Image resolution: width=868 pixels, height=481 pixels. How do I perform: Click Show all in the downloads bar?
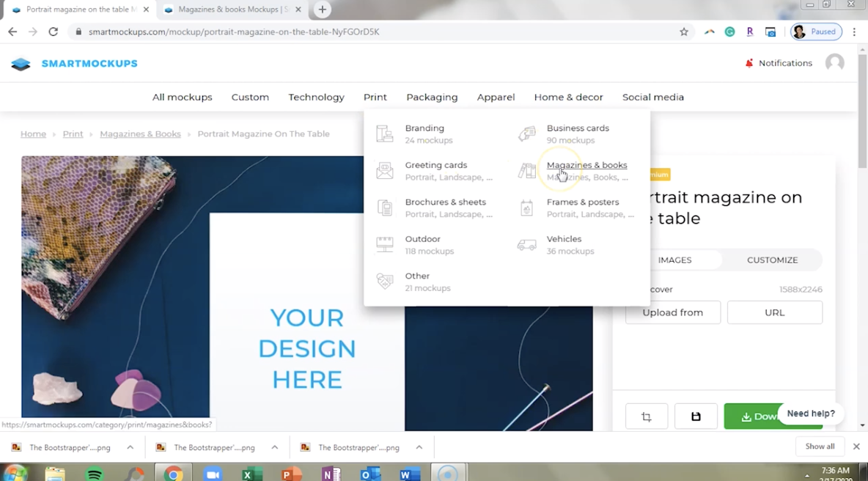pyautogui.click(x=820, y=446)
